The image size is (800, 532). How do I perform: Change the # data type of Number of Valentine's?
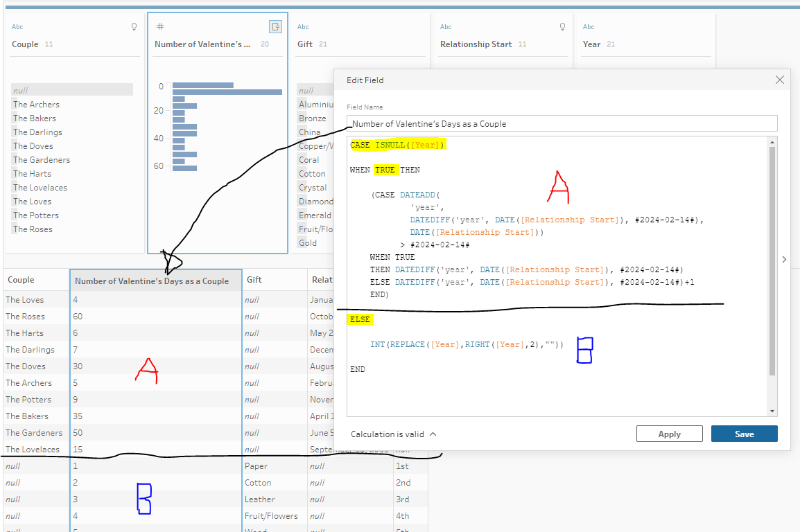(x=160, y=27)
